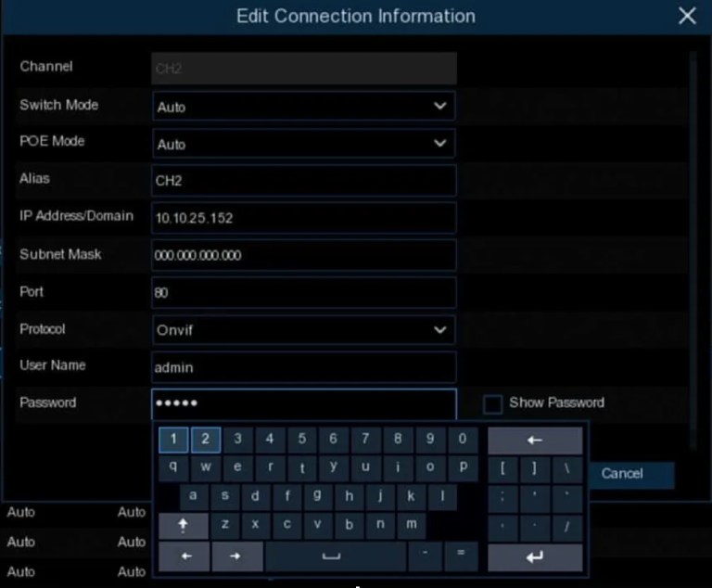Close the Edit Connection Information dialog
The image size is (712, 588).
(x=687, y=17)
